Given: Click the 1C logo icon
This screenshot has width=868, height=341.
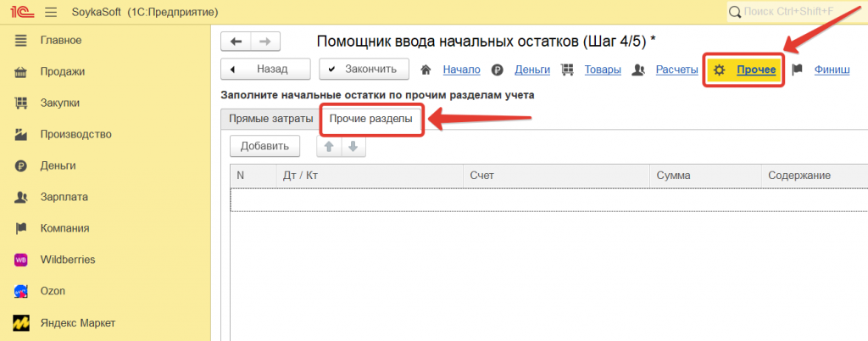Looking at the screenshot, I should [x=19, y=12].
